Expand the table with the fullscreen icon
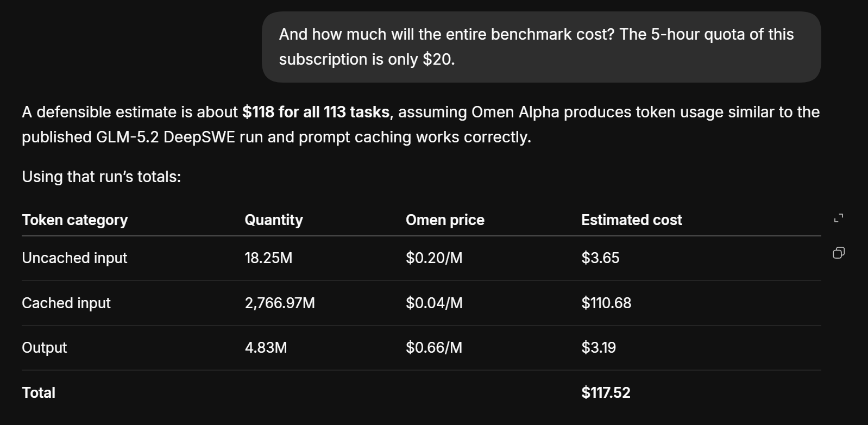This screenshot has width=868, height=425. coord(839,218)
